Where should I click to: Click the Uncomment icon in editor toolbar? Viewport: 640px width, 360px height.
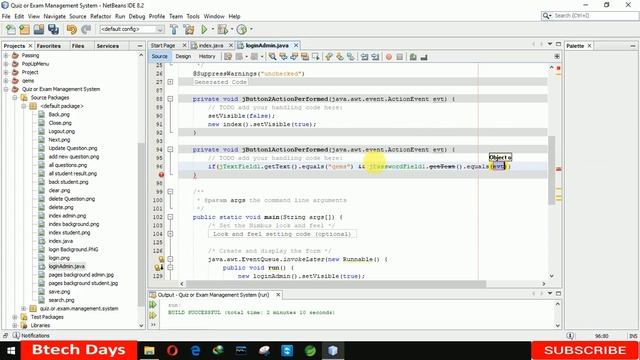coord(424,57)
